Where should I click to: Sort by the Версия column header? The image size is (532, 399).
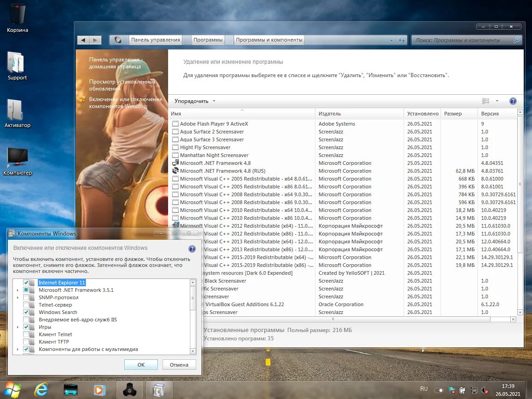(x=497, y=114)
